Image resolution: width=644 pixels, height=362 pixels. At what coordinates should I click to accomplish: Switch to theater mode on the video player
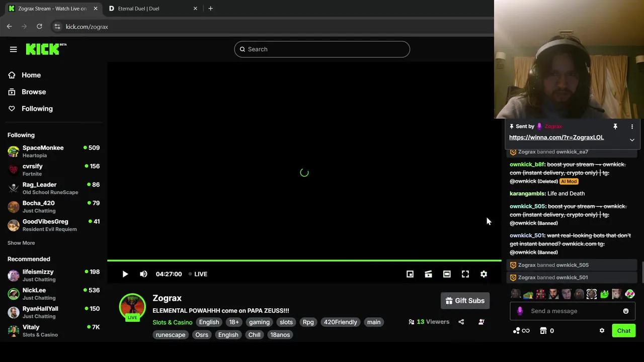coord(447,274)
